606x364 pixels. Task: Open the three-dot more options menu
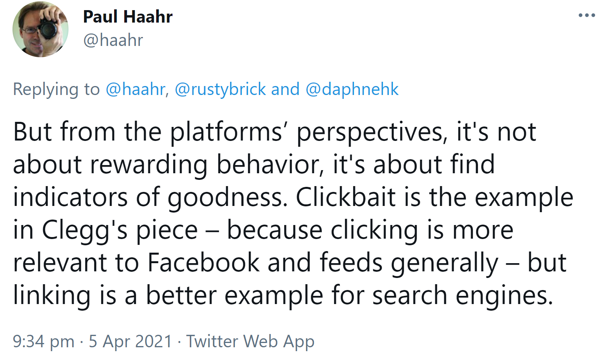tap(587, 16)
